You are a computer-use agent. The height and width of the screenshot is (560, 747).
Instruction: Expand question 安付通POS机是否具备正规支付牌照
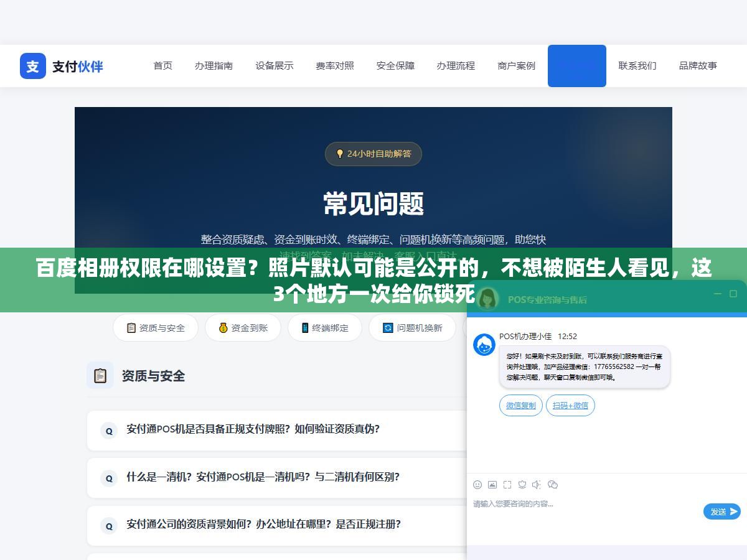point(277,430)
